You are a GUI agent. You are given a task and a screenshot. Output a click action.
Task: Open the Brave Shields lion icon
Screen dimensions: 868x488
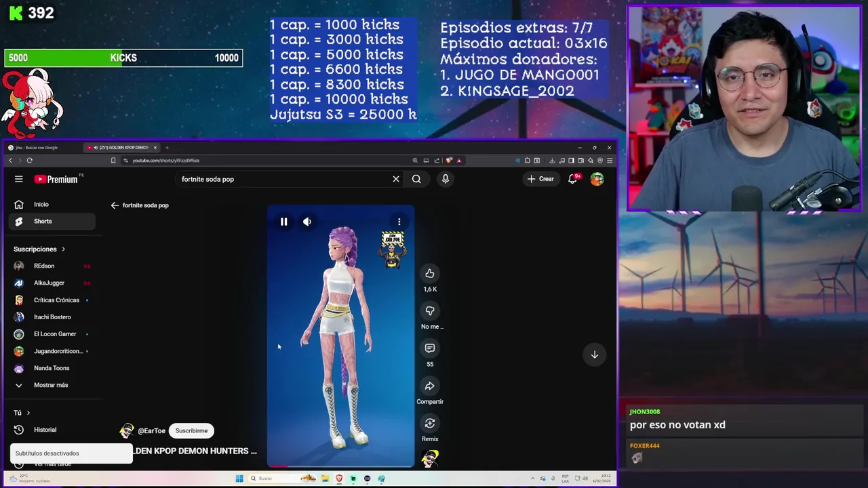pos(450,161)
